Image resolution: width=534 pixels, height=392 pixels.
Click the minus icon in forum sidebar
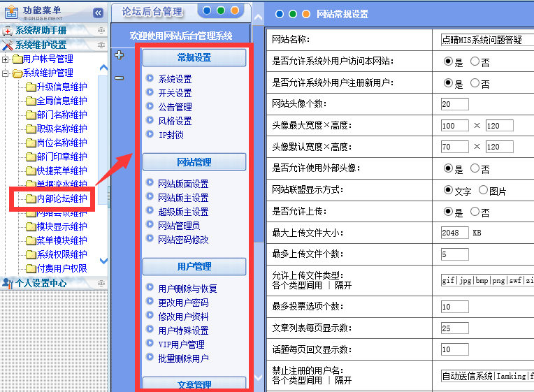point(119,78)
